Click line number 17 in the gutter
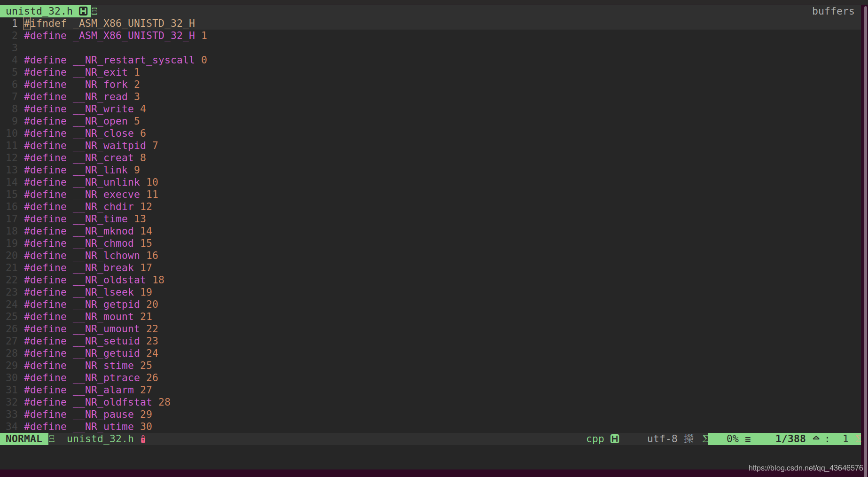 pyautogui.click(x=12, y=219)
